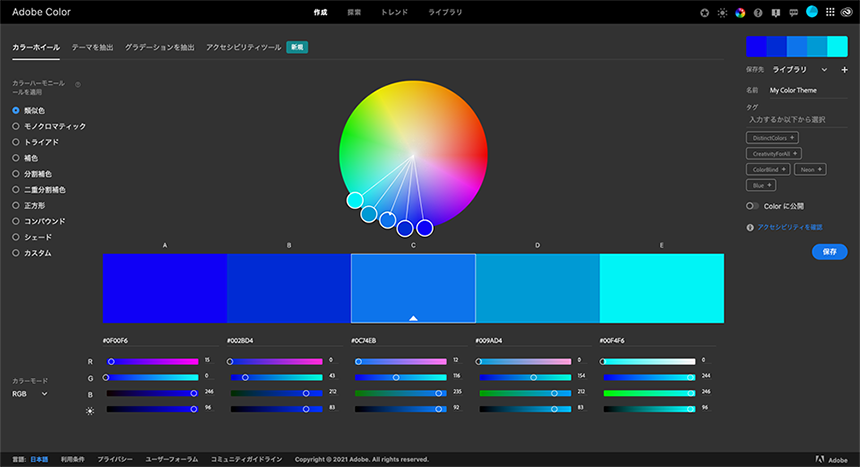This screenshot has height=467, width=860.
Task: Select color swatch A
Action: 165,288
